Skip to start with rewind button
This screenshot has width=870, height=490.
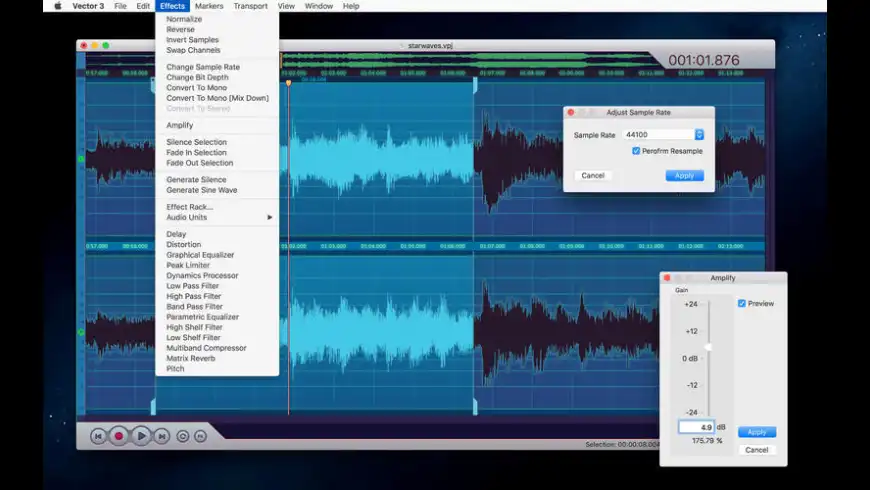click(98, 436)
